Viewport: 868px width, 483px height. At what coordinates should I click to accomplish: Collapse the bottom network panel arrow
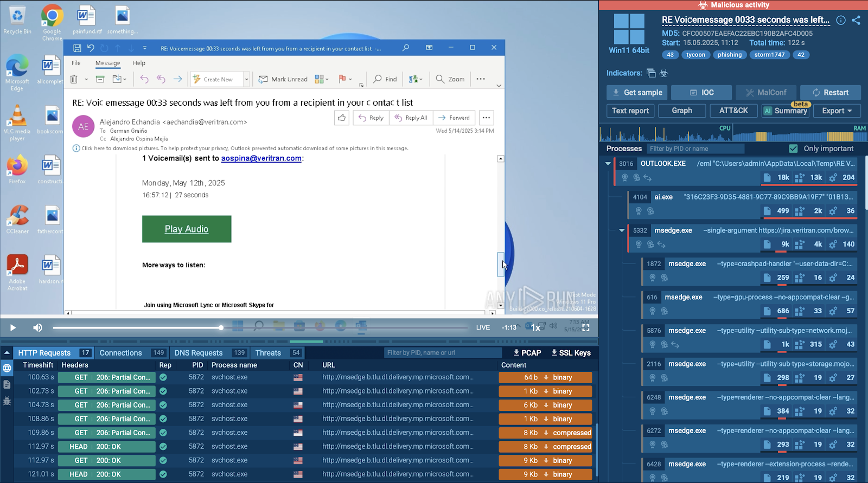7,352
